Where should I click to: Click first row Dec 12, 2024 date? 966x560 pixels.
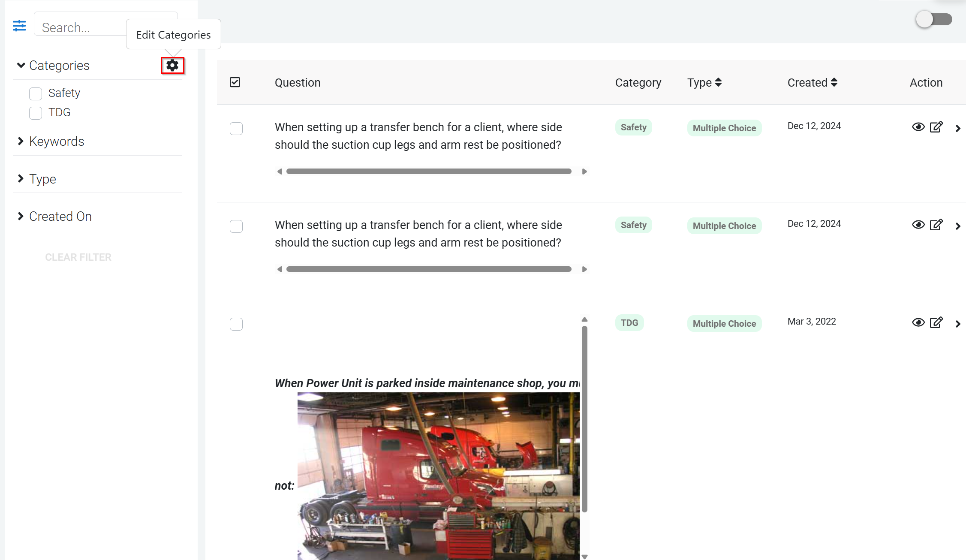(814, 126)
